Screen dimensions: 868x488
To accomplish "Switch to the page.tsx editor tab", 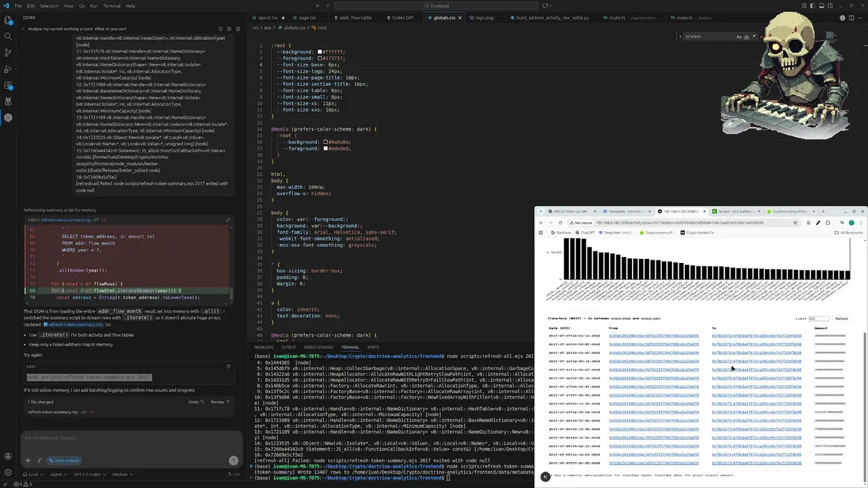I will pyautogui.click(x=307, y=18).
